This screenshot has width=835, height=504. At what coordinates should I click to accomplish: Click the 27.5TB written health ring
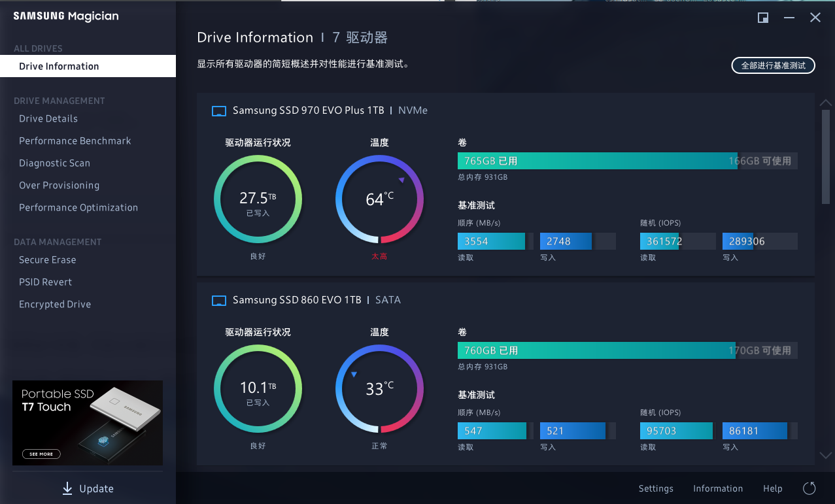coord(258,199)
